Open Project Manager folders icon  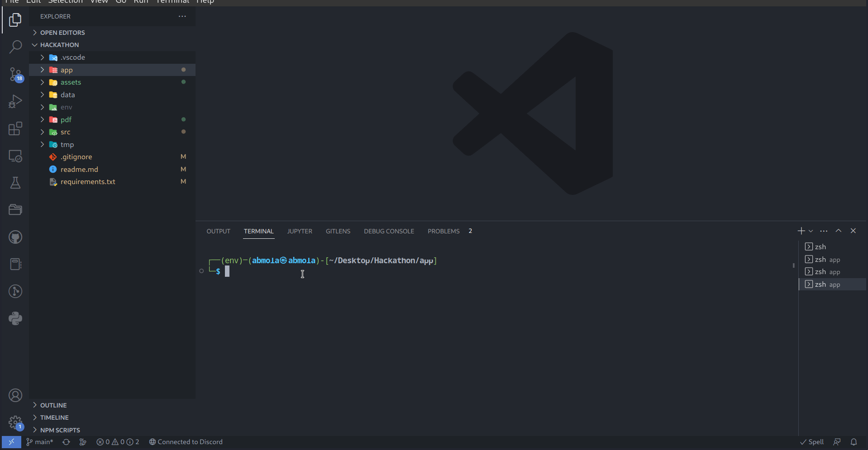[15, 210]
